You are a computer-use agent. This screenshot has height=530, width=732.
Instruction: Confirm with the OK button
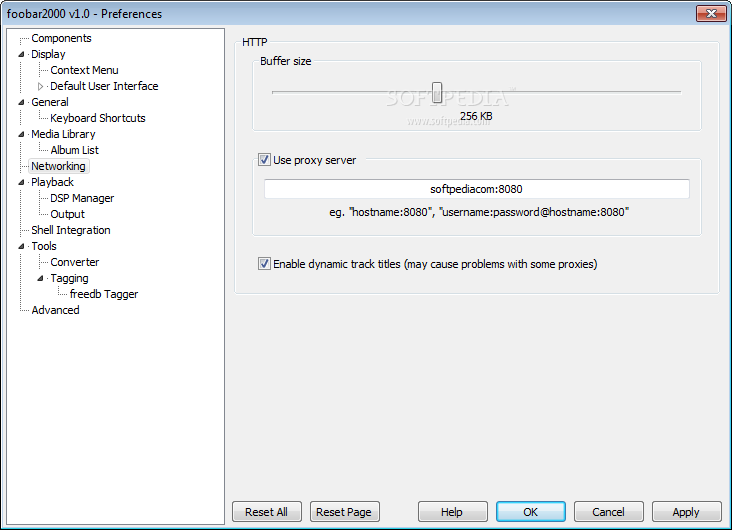coord(531,512)
